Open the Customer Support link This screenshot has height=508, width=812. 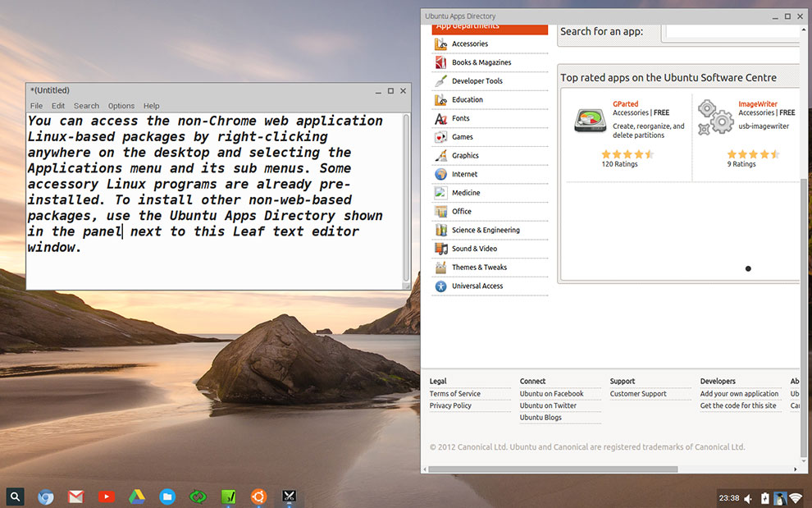coord(638,394)
